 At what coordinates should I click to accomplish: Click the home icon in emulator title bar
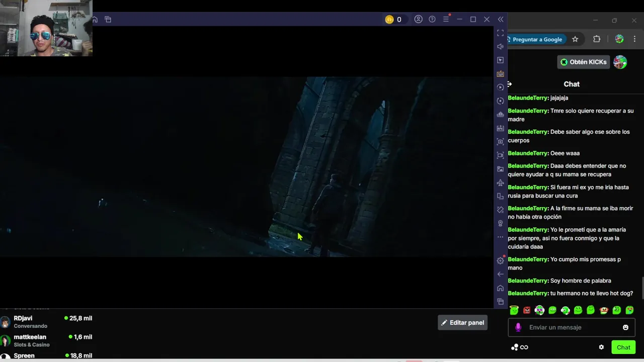(95, 19)
